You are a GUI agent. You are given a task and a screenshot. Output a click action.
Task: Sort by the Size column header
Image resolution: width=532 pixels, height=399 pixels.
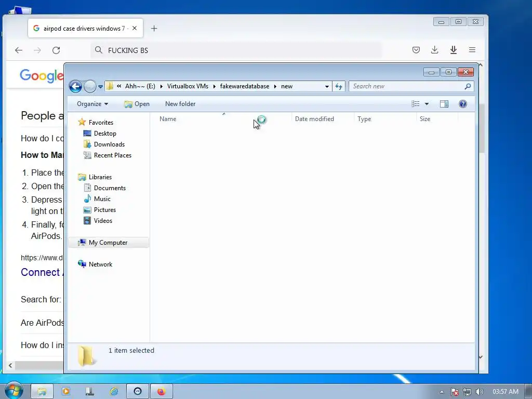(x=437, y=119)
